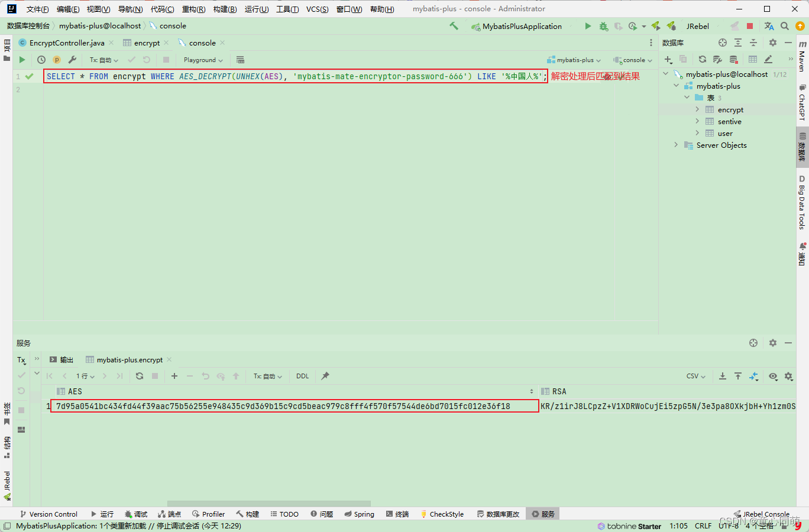Add new data source plus icon

pos(668,59)
